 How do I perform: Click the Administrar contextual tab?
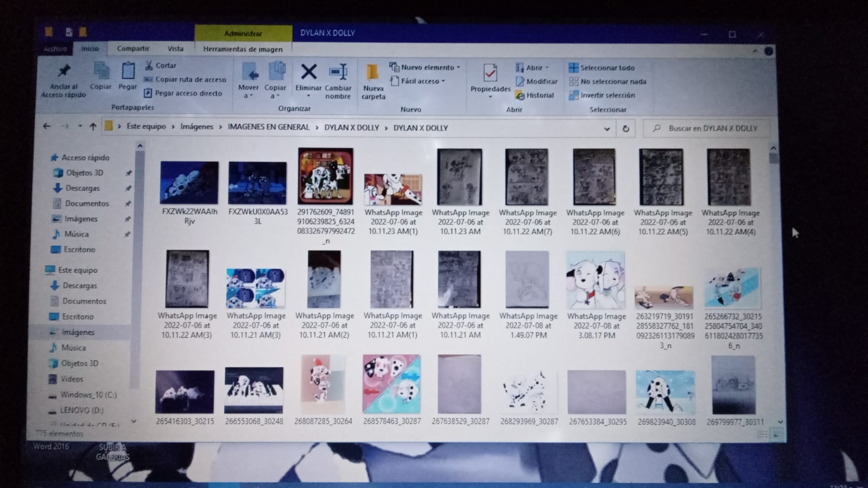coord(243,34)
